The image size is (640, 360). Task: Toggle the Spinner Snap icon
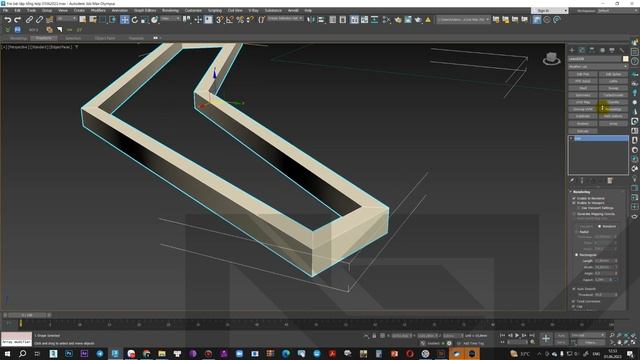click(x=250, y=20)
